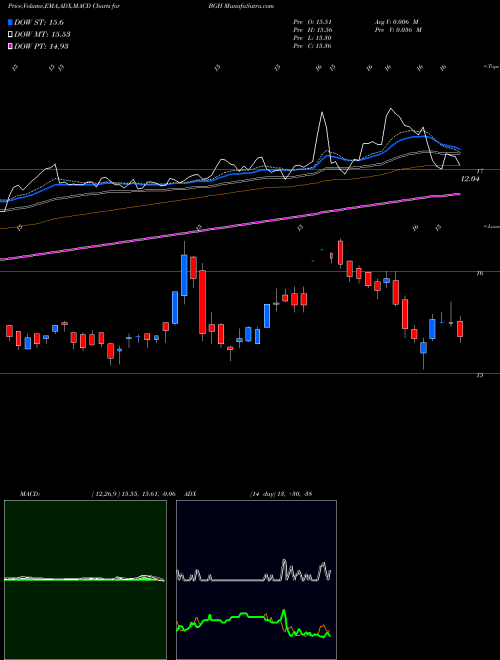Click the MACD panel title label
Image resolution: width=500 pixels, height=660 pixels.
(x=29, y=494)
